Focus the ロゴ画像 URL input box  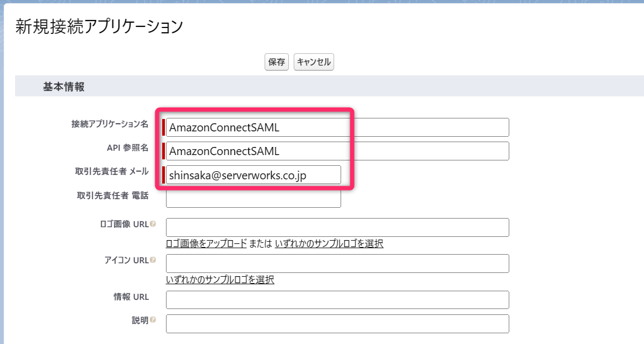coord(337,227)
